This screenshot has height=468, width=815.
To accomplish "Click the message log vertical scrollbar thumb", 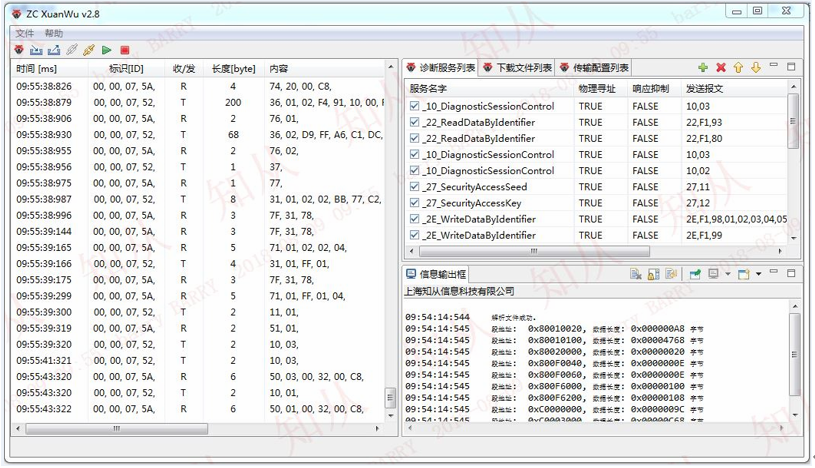I will [x=390, y=398].
